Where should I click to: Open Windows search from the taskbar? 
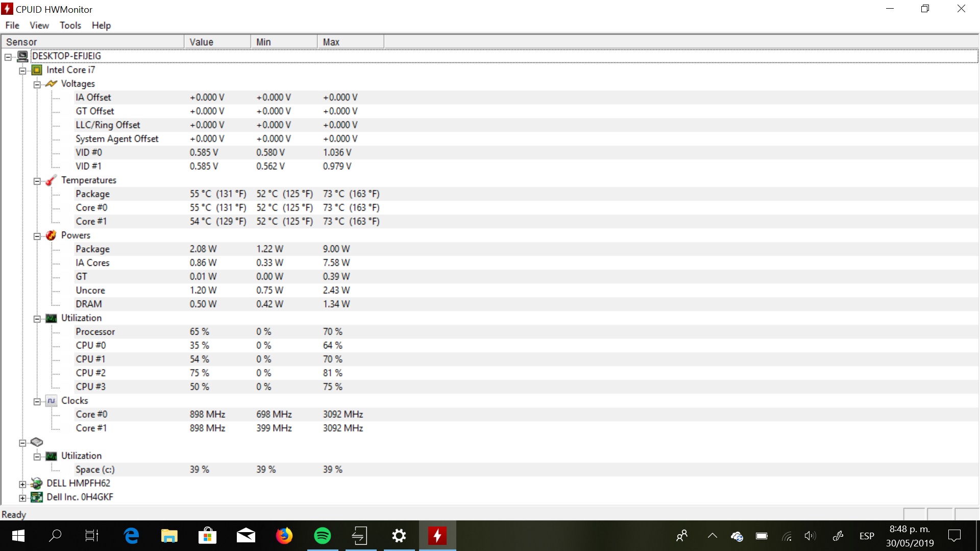pos(55,536)
